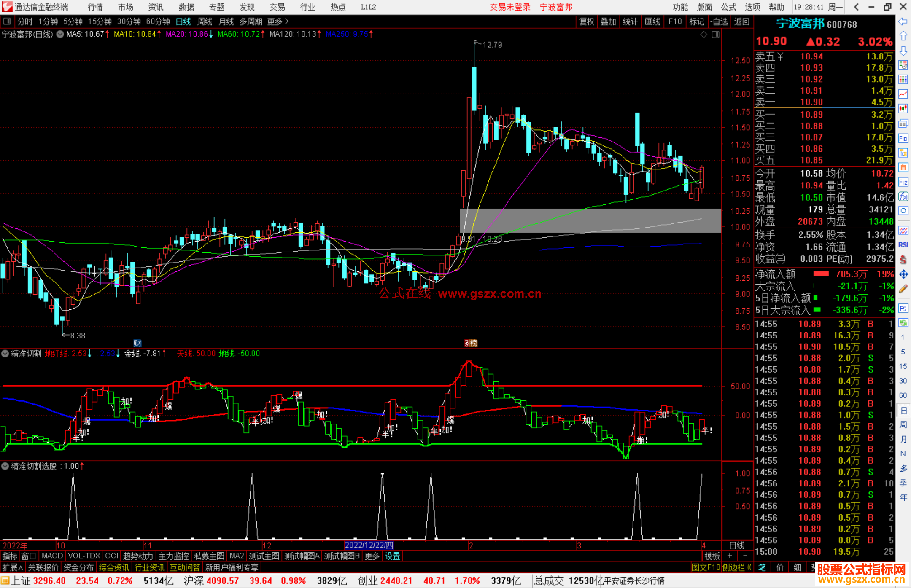Viewport: 911px width, 588px height.
Task: Click the four-way move arrows sidebar icon
Action: click(x=903, y=274)
